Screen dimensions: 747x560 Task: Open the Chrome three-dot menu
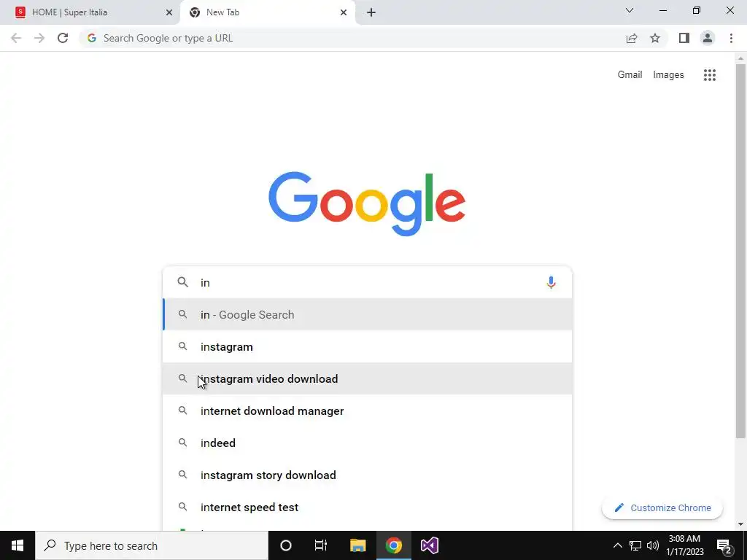[731, 38]
